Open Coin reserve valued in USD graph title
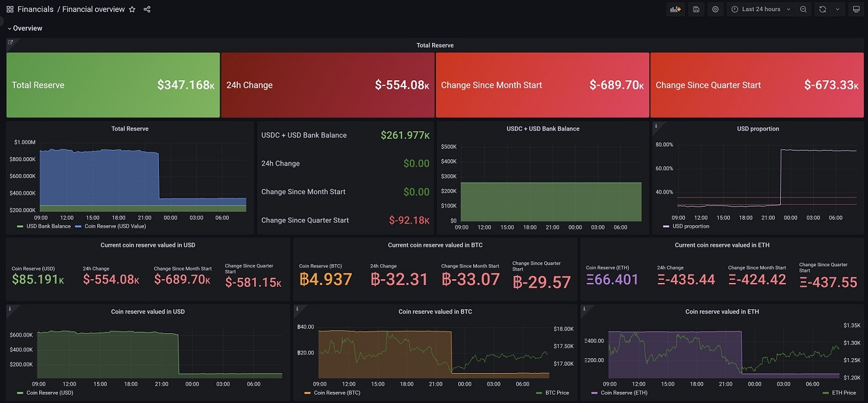The image size is (868, 403). click(x=148, y=312)
